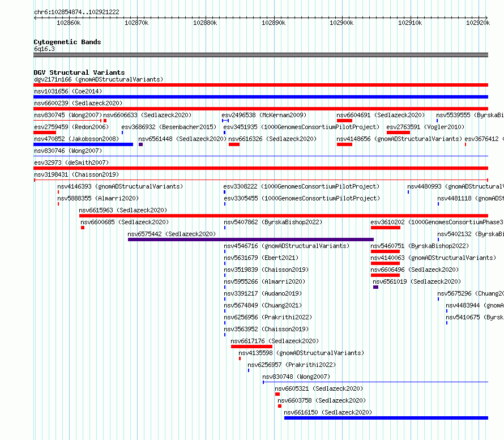Select the red nsv6604691 variant bar

click(x=344, y=121)
